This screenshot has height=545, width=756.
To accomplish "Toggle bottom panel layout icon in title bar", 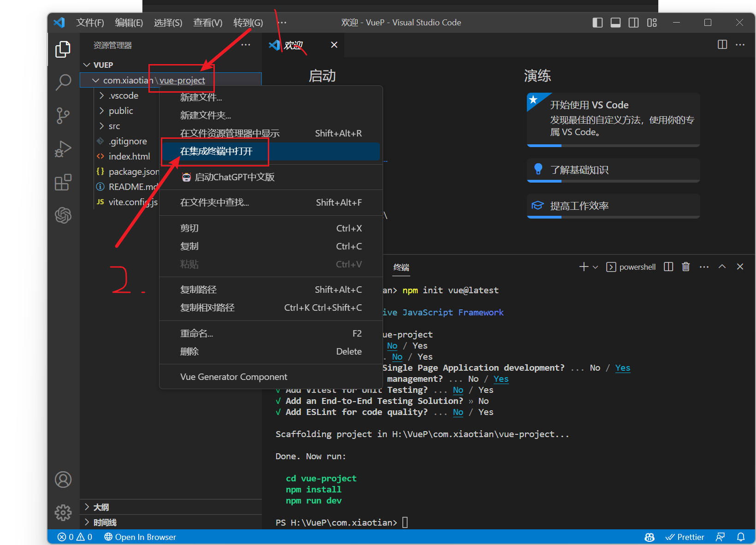I will click(x=615, y=23).
